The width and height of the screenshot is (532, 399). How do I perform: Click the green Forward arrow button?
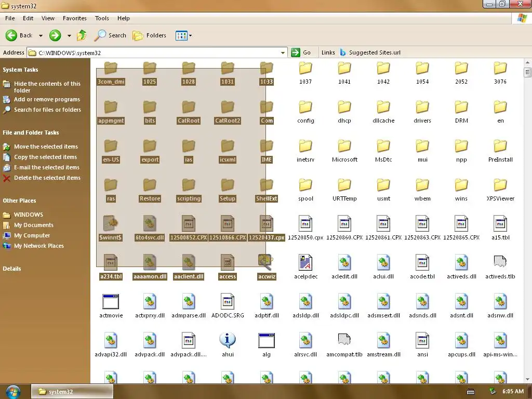coord(55,35)
